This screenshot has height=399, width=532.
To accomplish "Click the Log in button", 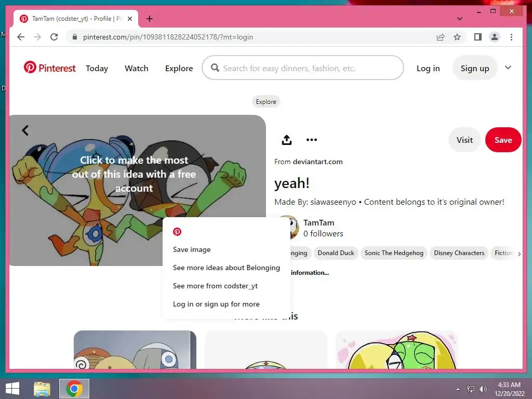I will [x=428, y=68].
